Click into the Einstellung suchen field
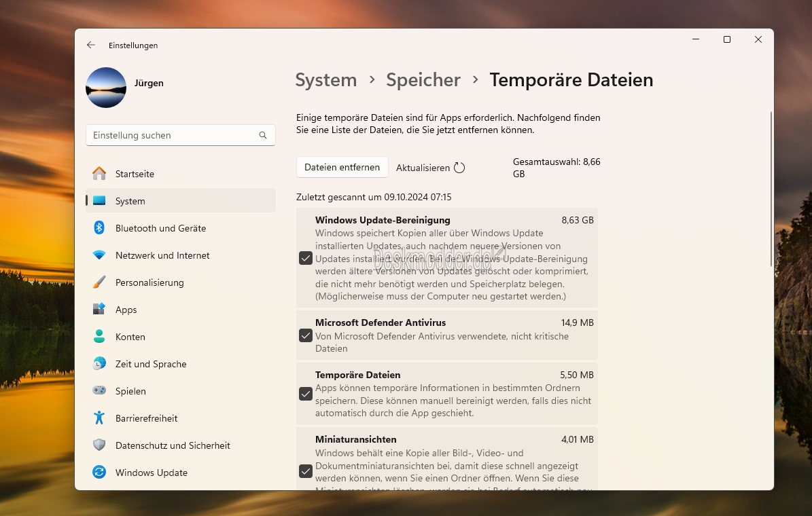This screenshot has width=812, height=516. pyautogui.click(x=180, y=135)
